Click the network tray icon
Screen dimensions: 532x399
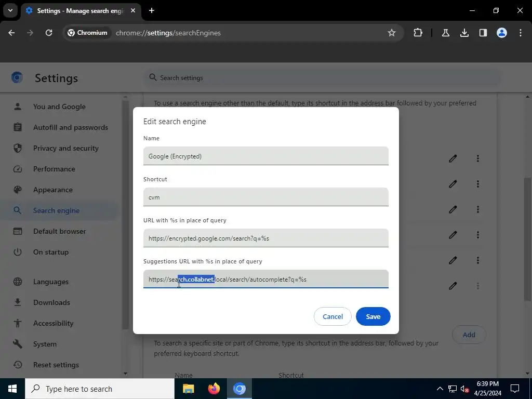click(x=452, y=389)
